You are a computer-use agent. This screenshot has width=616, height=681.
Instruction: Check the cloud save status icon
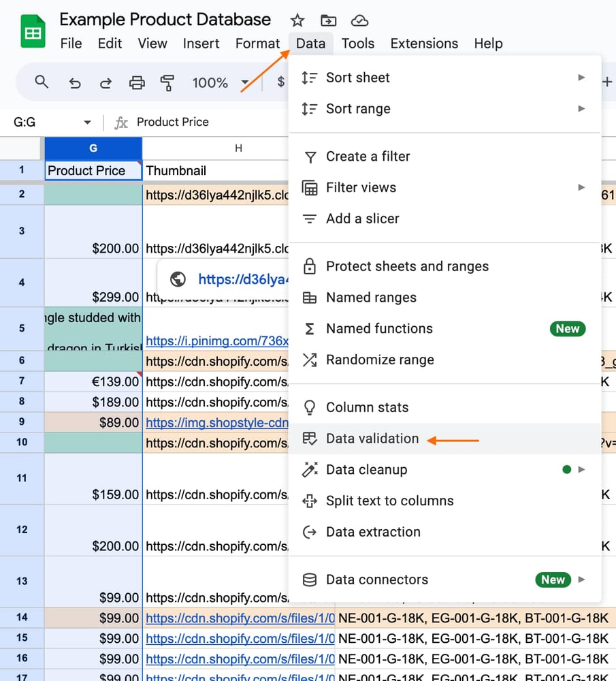point(360,20)
